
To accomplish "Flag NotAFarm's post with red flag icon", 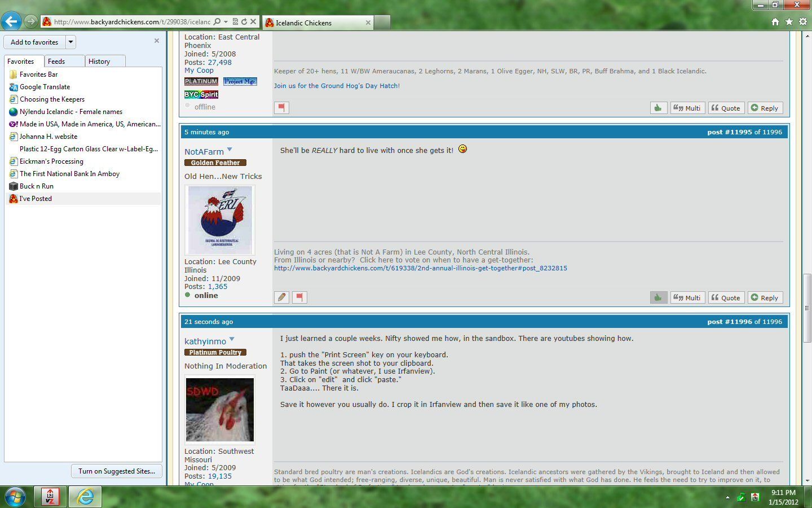I will click(x=299, y=297).
